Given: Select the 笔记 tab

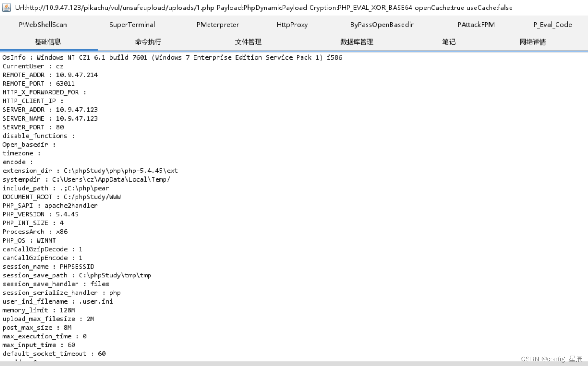Looking at the screenshot, I should coord(449,42).
